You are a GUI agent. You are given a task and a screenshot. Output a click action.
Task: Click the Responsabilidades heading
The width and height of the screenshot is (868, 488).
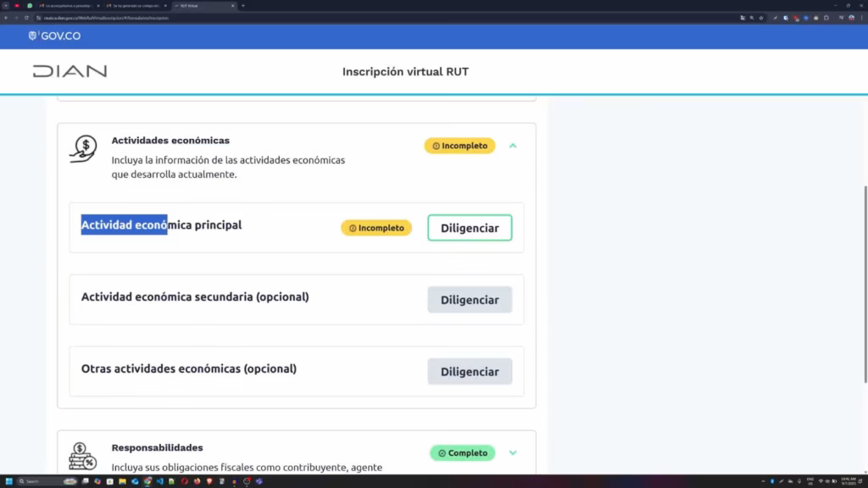click(x=157, y=447)
